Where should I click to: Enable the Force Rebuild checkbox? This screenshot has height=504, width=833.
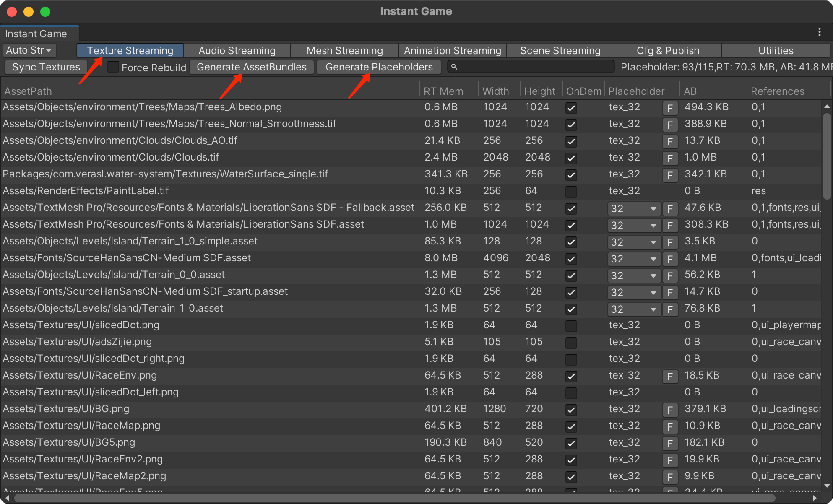click(x=113, y=67)
